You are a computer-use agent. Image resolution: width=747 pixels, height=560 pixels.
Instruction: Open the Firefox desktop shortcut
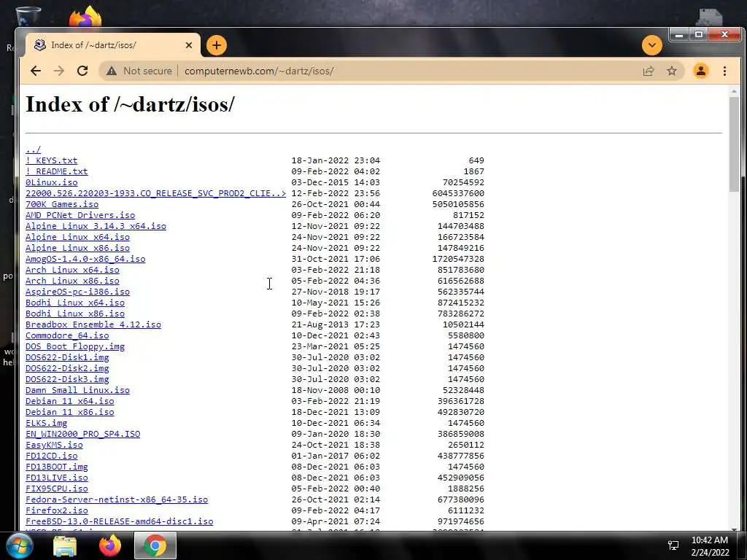tap(86, 17)
